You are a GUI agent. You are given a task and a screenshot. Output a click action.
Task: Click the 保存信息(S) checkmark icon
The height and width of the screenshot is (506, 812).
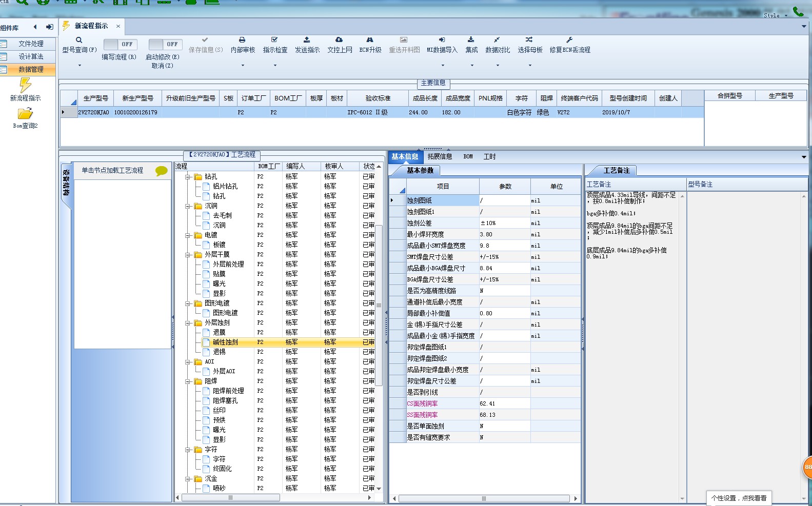pos(205,39)
